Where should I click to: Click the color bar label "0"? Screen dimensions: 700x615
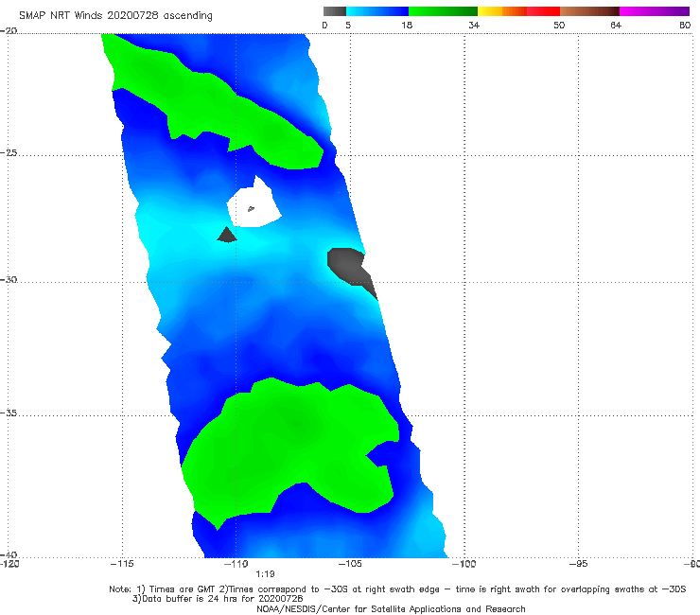pyautogui.click(x=324, y=25)
